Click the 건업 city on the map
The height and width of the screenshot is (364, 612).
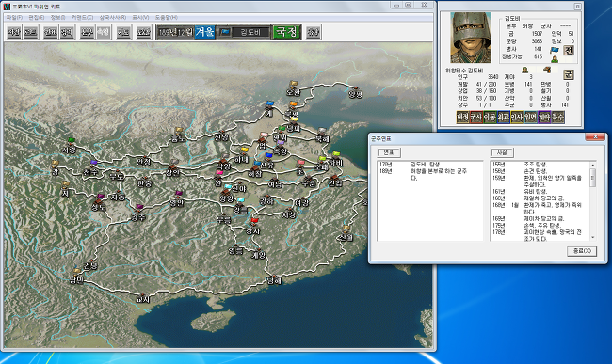[x=335, y=182]
